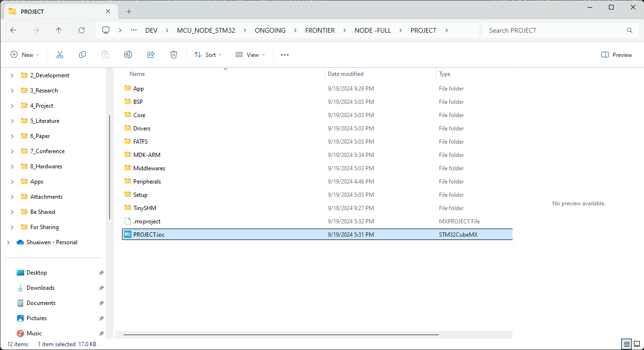Screen dimensions: 644x350
Task: Close the PROJECT tab
Action: (107, 12)
